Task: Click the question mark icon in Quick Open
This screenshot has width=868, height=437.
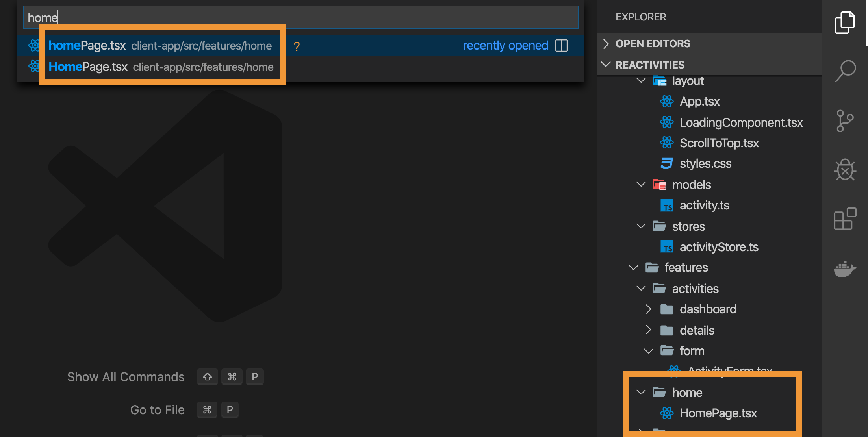Action: pos(296,46)
